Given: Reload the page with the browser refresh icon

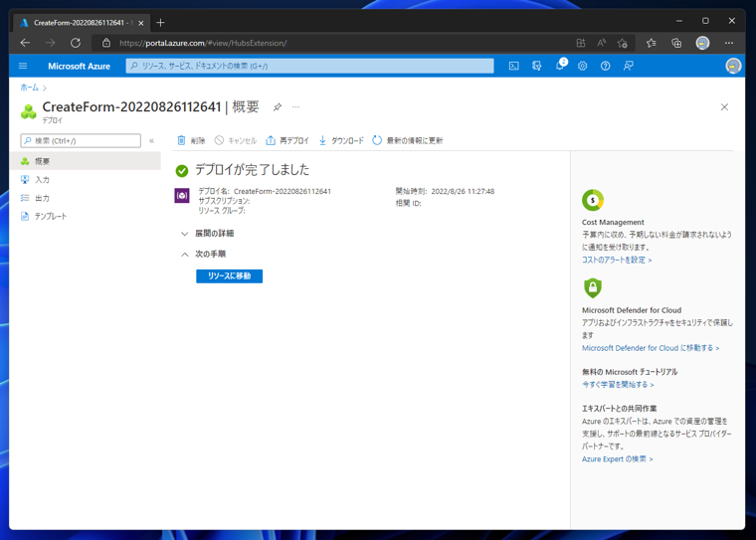Looking at the screenshot, I should click(76, 43).
